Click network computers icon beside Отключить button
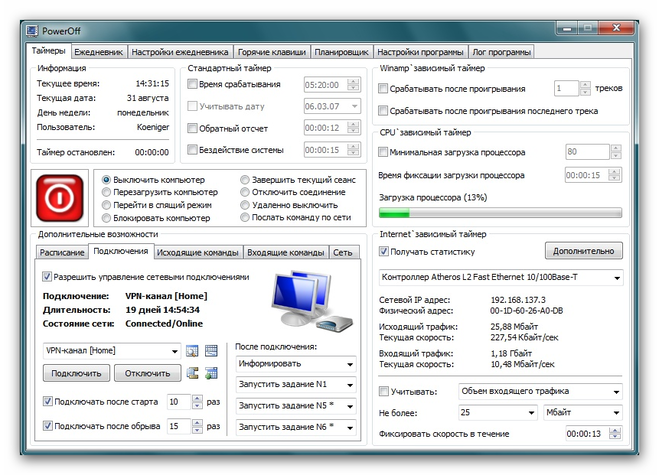The width and height of the screenshot is (659, 475). point(194,373)
